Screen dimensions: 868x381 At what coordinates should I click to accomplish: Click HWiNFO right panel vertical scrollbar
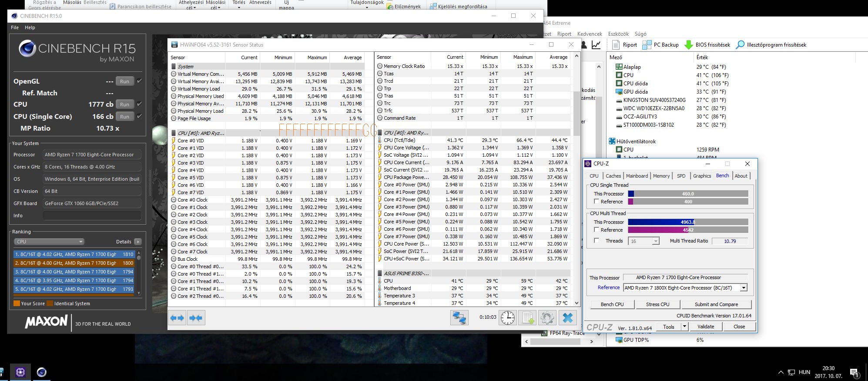pos(576,179)
